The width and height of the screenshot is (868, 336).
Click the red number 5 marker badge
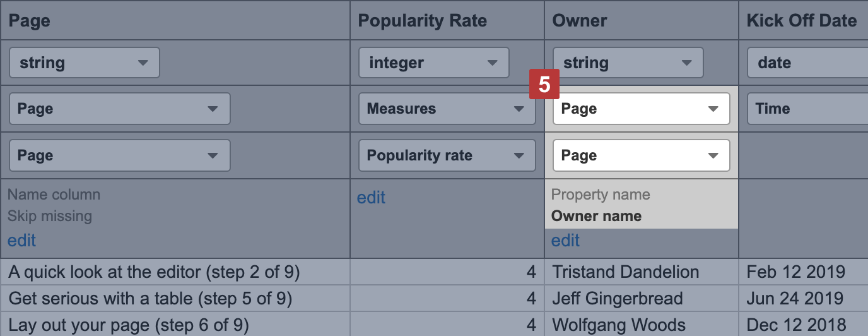544,84
